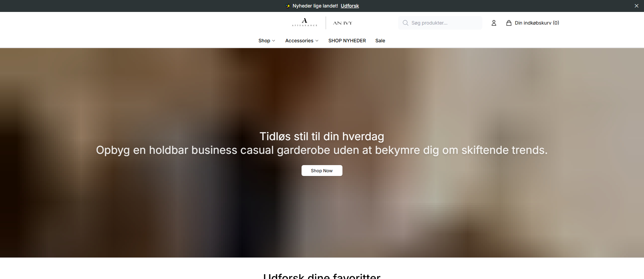The image size is (644, 279).
Task: Click the search magnifier icon
Action: 405,23
